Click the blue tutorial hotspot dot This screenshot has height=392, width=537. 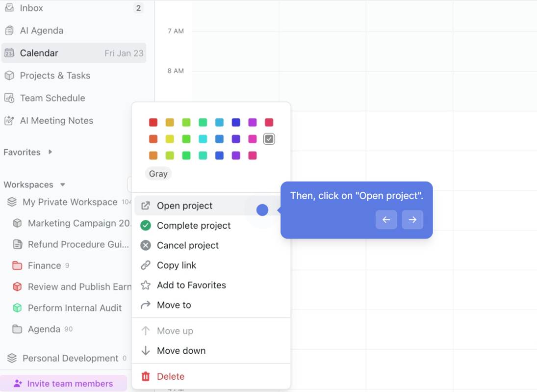coord(262,210)
